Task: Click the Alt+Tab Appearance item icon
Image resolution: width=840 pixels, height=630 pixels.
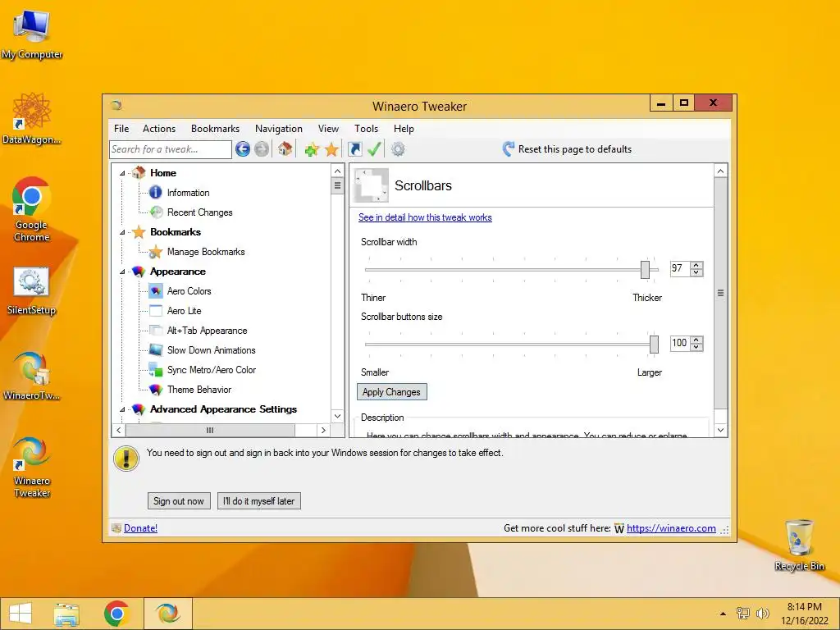Action: pyautogui.click(x=156, y=331)
